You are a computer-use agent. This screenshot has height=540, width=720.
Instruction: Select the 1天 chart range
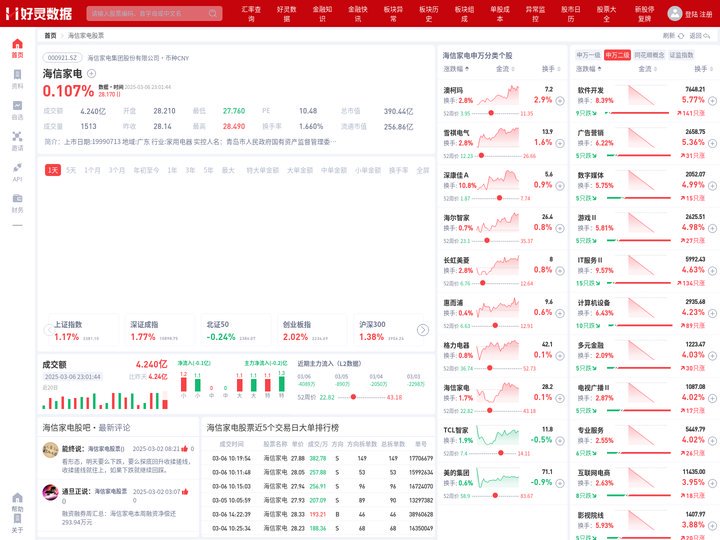tap(53, 170)
